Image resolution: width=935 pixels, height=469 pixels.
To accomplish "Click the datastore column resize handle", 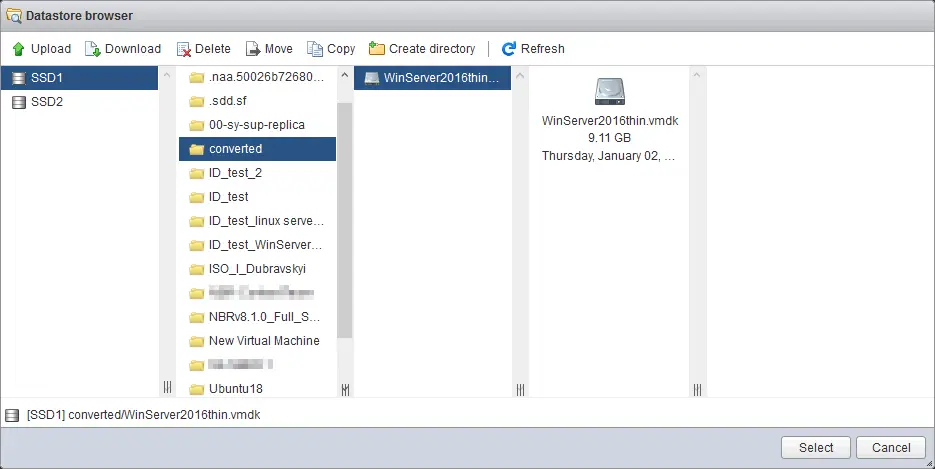I will [168, 388].
